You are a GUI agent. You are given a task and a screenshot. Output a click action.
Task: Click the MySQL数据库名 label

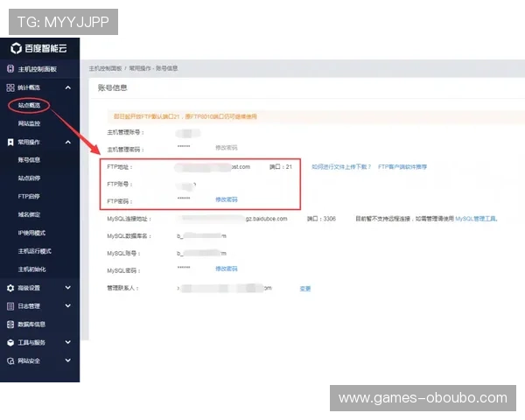point(129,236)
